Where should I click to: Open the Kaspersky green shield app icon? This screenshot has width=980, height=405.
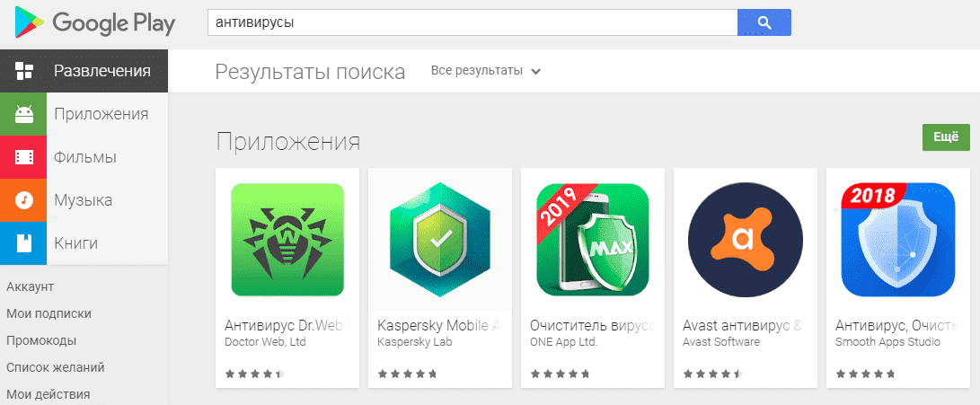coord(440,240)
